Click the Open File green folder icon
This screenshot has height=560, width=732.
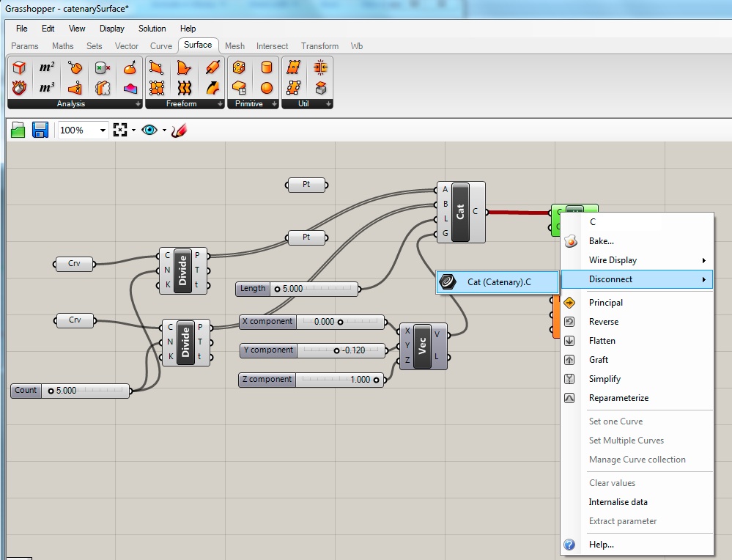[x=18, y=130]
